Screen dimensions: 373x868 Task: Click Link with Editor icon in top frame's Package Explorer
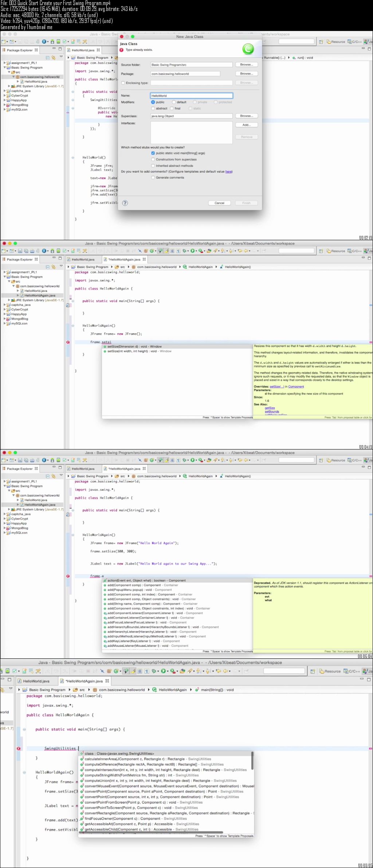point(54,58)
